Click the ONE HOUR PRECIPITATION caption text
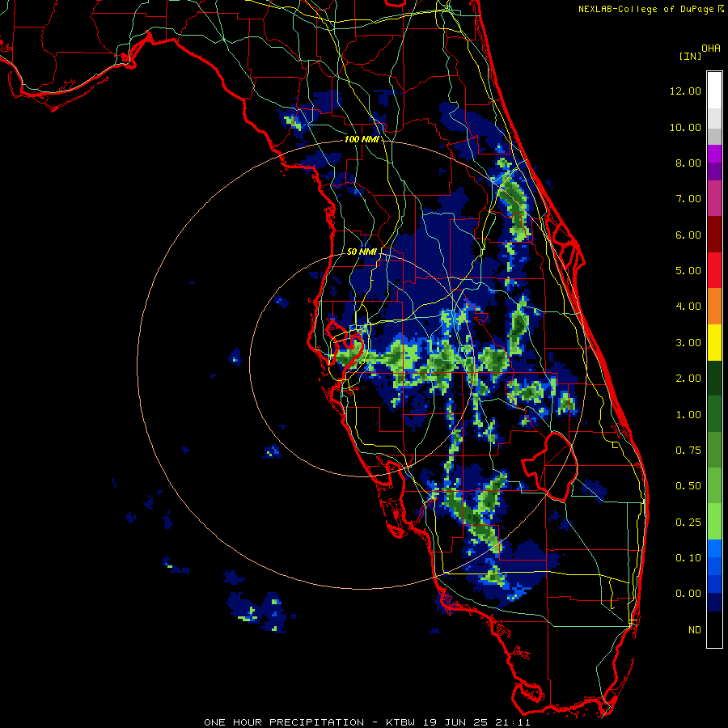The image size is (728, 728). (284, 722)
